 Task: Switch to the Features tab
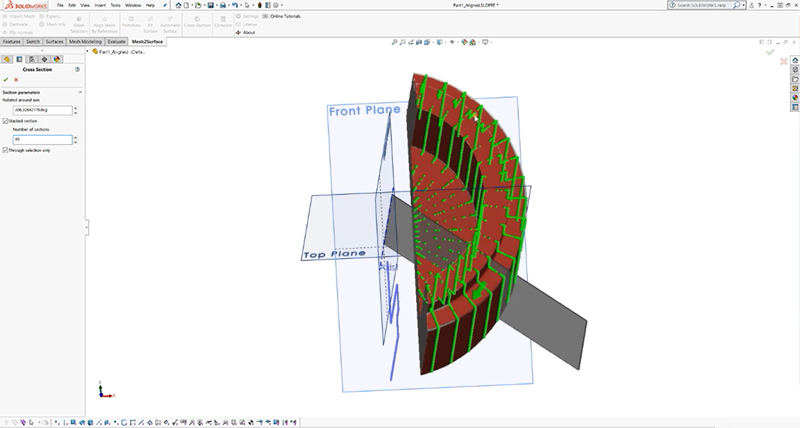click(11, 42)
